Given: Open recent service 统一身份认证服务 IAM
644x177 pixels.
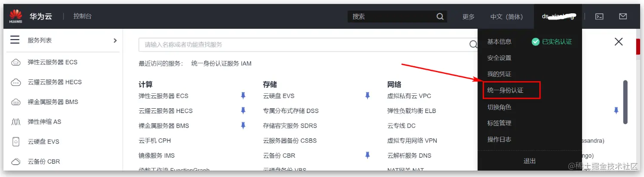Looking at the screenshot, I should click(221, 64).
